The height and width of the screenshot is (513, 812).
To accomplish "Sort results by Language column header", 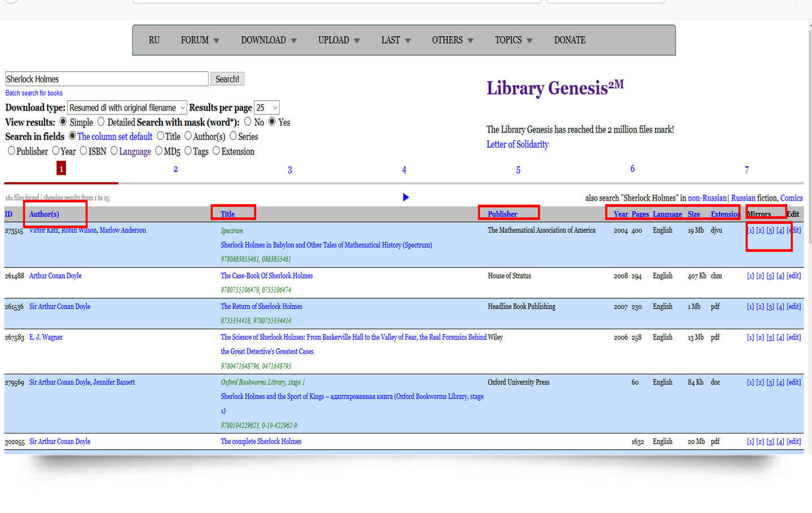I will 667,214.
